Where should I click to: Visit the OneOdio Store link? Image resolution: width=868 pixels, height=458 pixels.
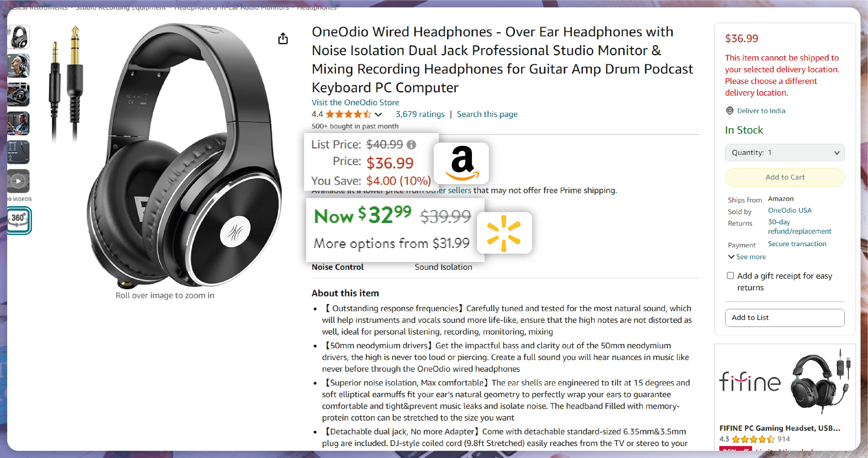(355, 102)
